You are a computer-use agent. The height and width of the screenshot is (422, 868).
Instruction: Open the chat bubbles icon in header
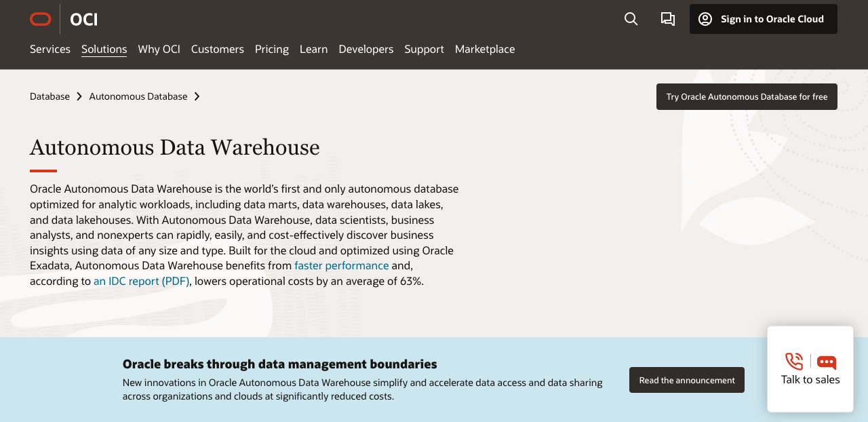668,19
